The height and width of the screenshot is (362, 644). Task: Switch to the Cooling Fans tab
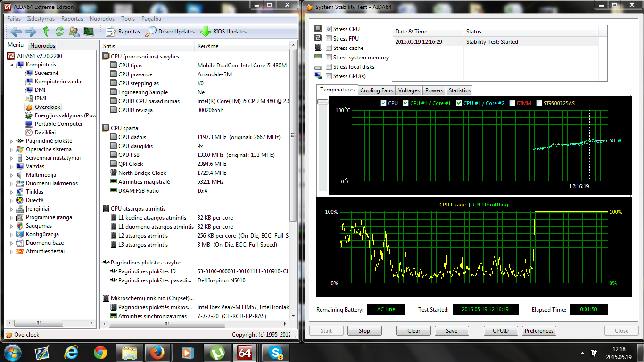tap(376, 90)
